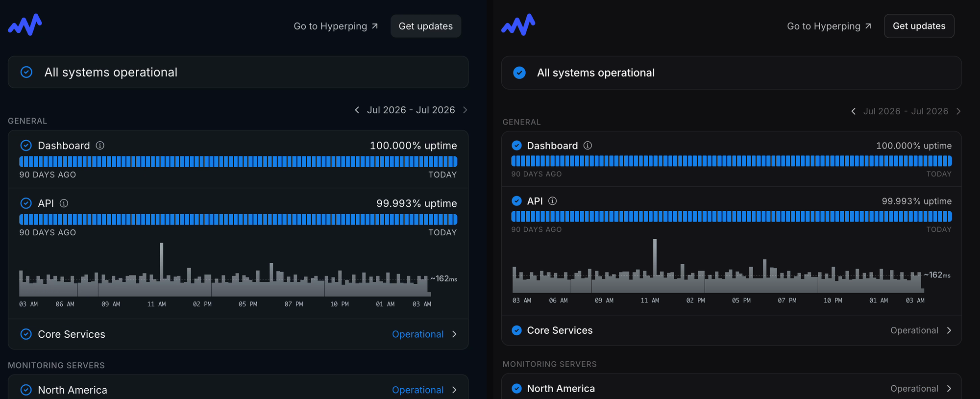Screen dimensions: 980x399
Task: Expand North America chevron in right panel
Action: (x=949, y=389)
